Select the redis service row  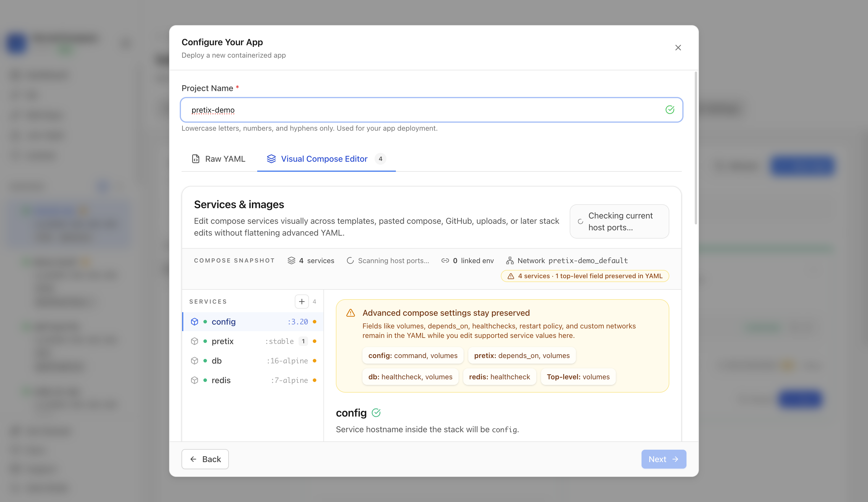pyautogui.click(x=253, y=380)
